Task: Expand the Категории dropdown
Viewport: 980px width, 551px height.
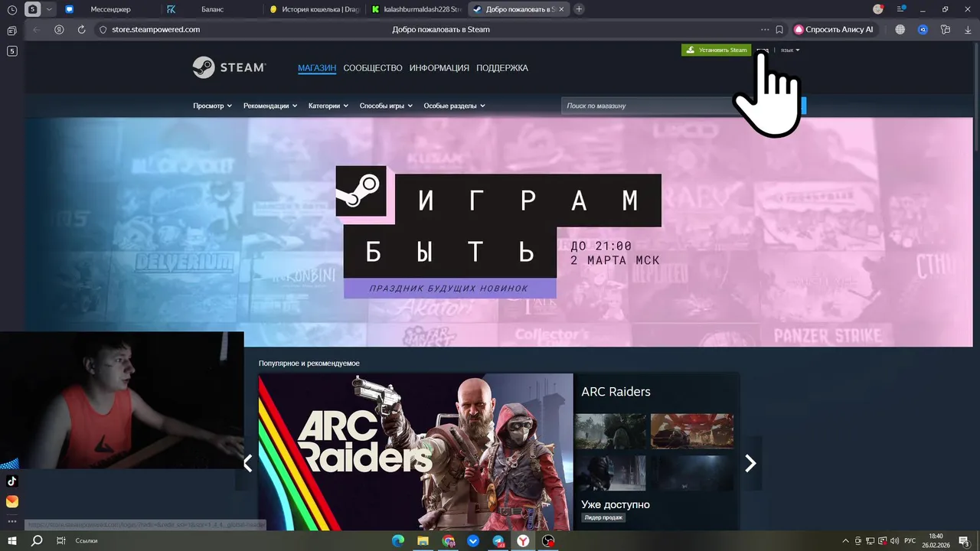Action: pyautogui.click(x=328, y=106)
